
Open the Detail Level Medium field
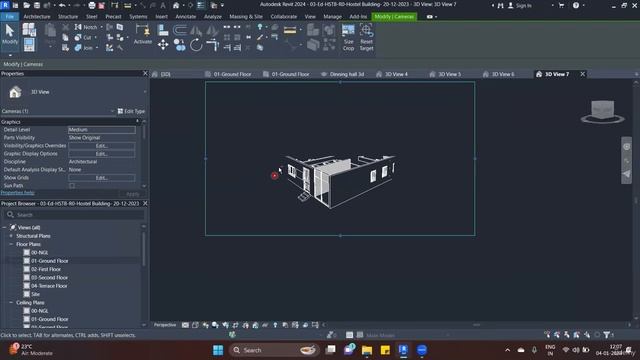[102, 130]
